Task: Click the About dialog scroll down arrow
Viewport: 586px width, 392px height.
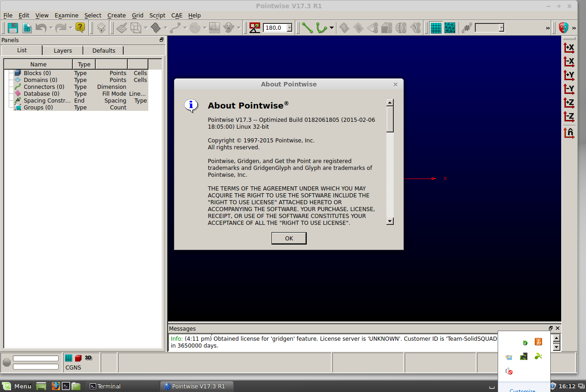Action: [x=390, y=221]
